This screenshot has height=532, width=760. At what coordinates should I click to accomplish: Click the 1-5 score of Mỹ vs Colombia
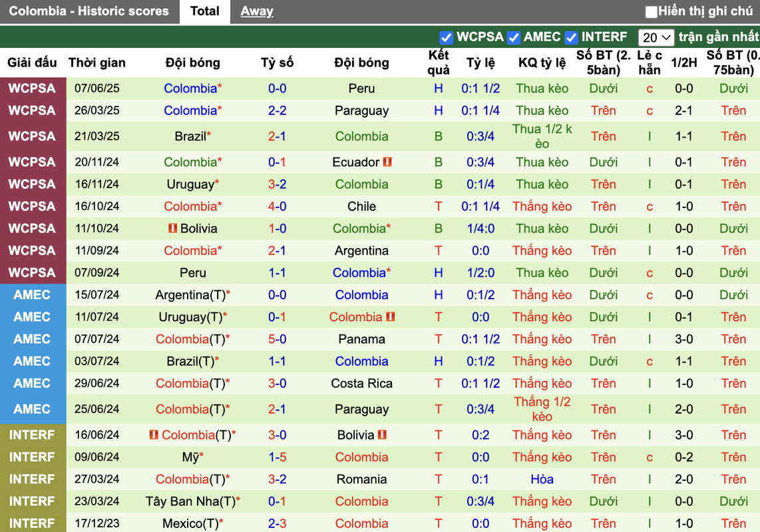click(278, 458)
